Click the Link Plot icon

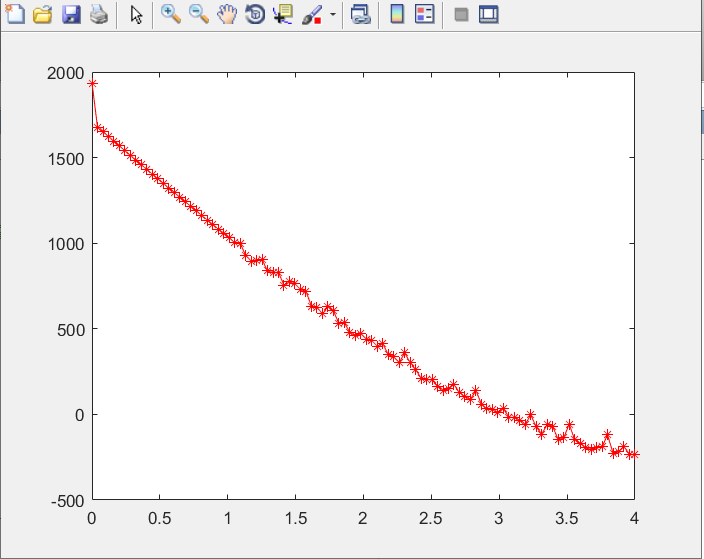click(361, 14)
